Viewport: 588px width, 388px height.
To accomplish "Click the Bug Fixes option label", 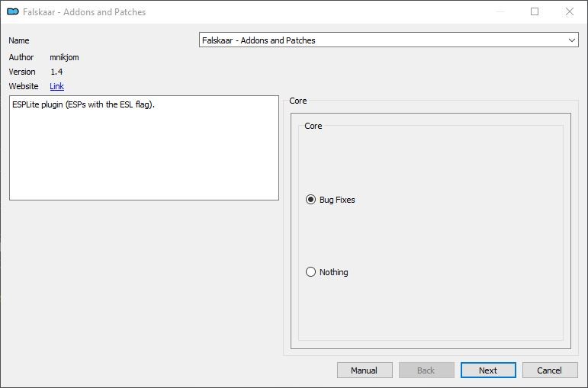I will [337, 200].
